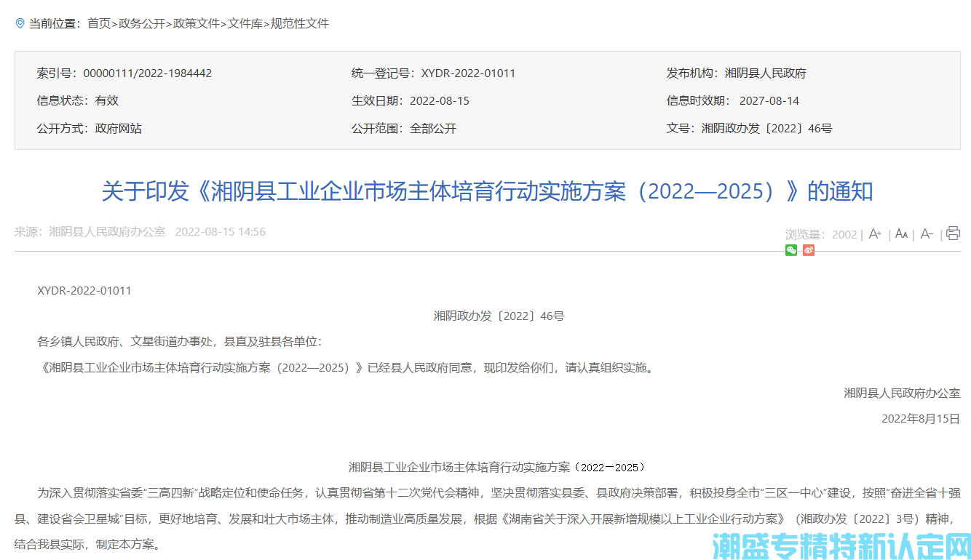Click signature 湘阴县人民政府办公室 at right
The image size is (971, 560).
point(902,393)
